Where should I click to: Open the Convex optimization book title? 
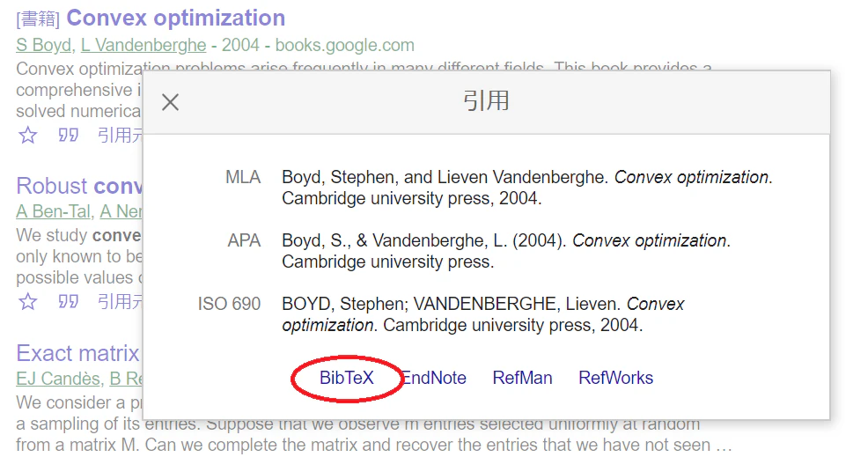click(175, 18)
